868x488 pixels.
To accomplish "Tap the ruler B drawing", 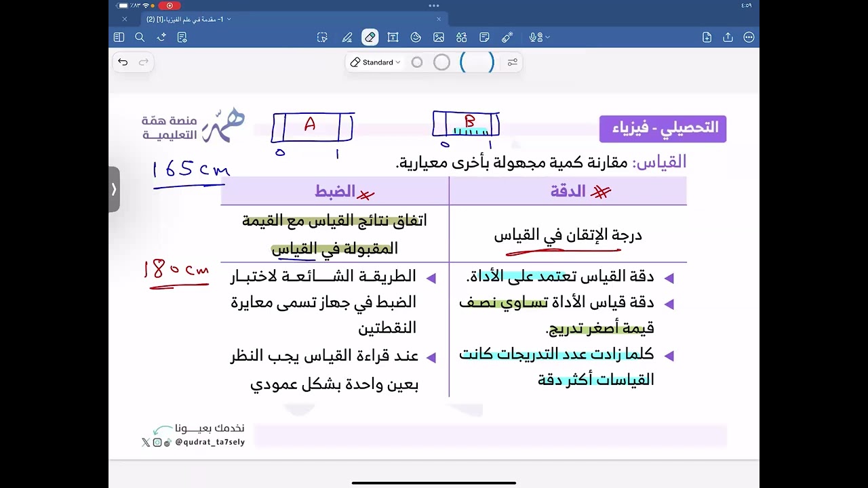I will pos(466,125).
